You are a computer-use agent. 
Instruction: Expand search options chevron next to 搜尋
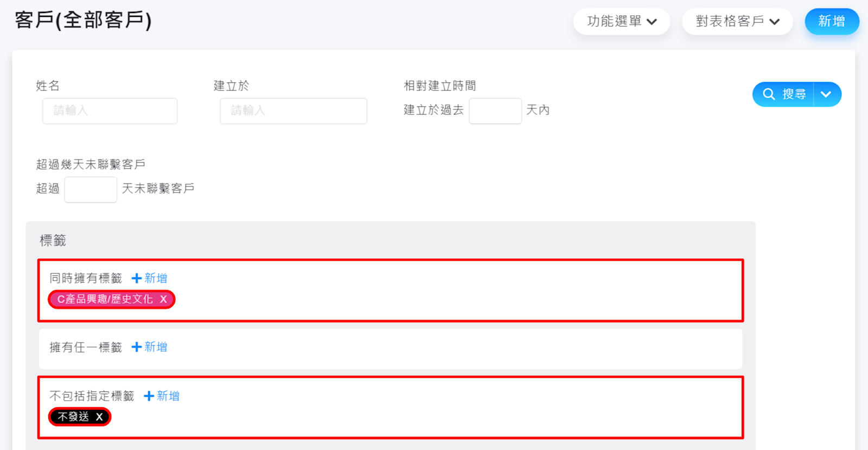click(x=826, y=94)
